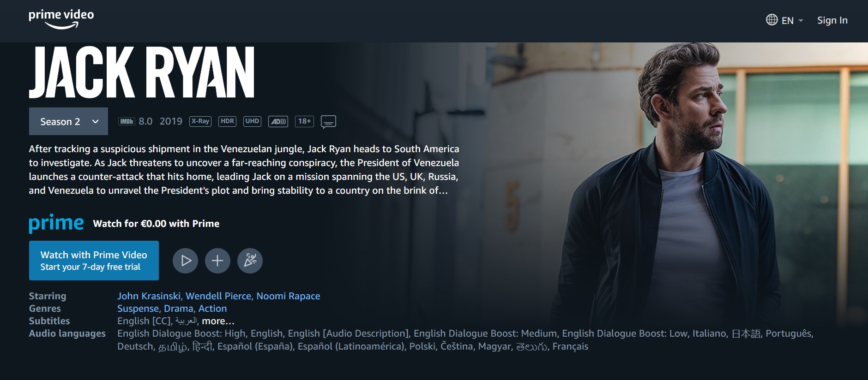
Task: Click the Watch with Prime Video button
Action: click(94, 261)
